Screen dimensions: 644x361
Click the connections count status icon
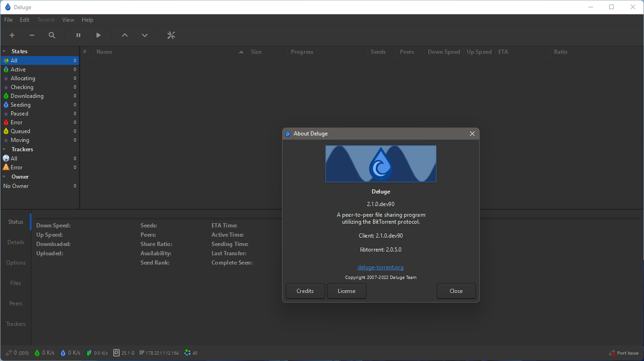point(17,353)
